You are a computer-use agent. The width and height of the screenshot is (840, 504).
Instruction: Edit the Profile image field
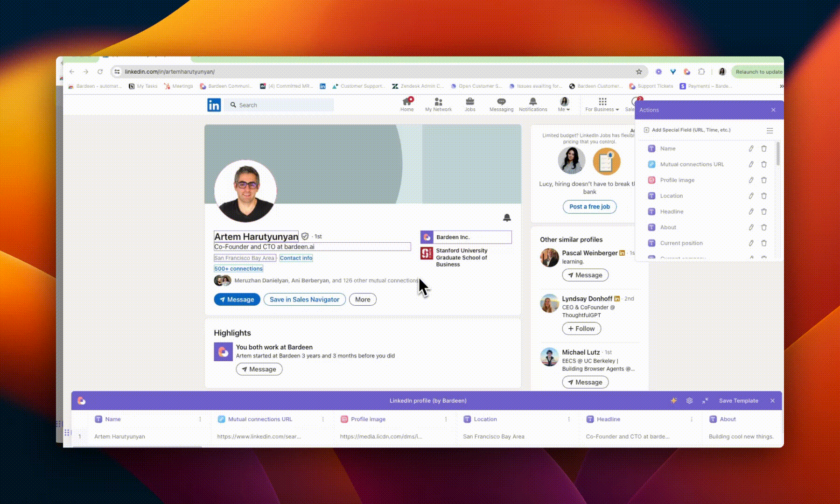(x=751, y=180)
